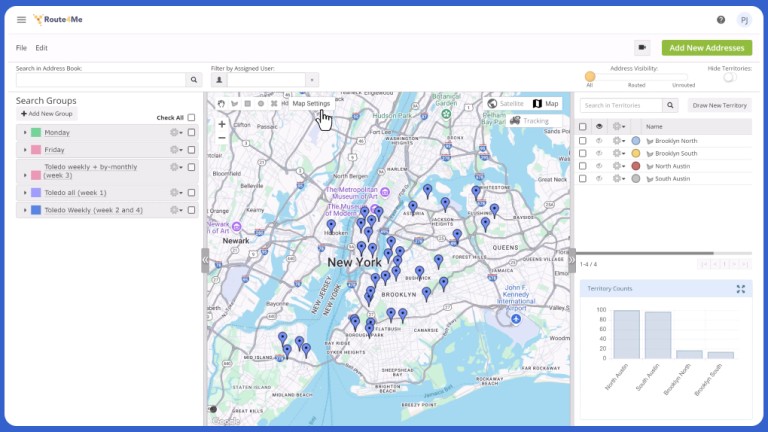Screen dimensions: 768x432
Task: Zoom out the map with minus icon
Action: (222, 138)
